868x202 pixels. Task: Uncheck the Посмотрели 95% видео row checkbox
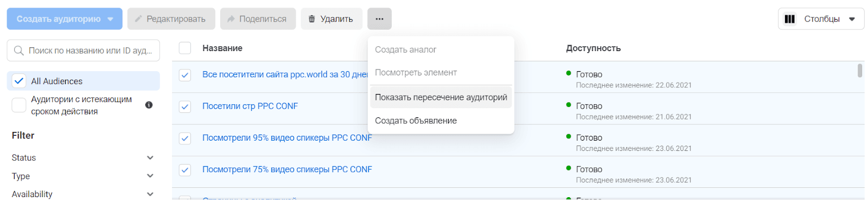[x=185, y=138]
